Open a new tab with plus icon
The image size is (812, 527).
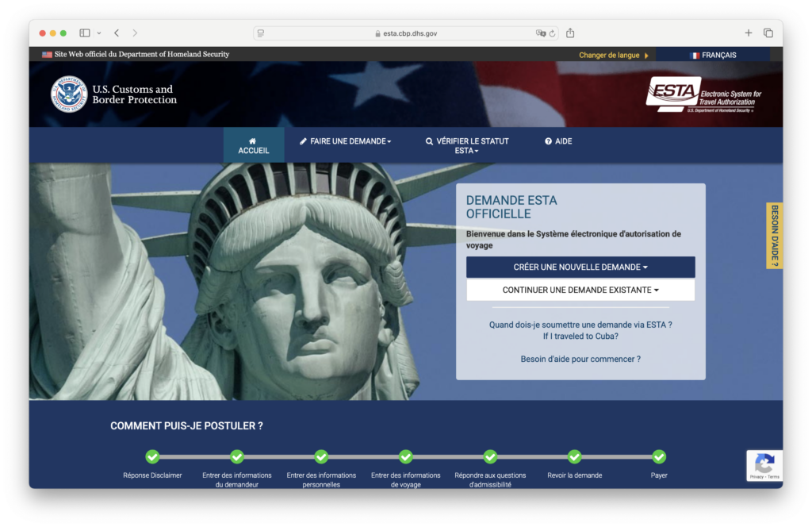point(749,33)
